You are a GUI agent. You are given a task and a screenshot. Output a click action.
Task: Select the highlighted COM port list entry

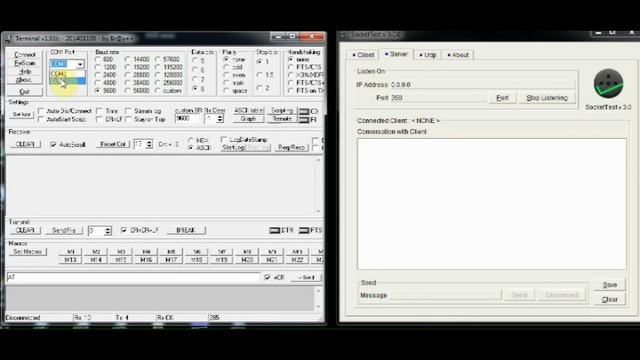[67, 81]
